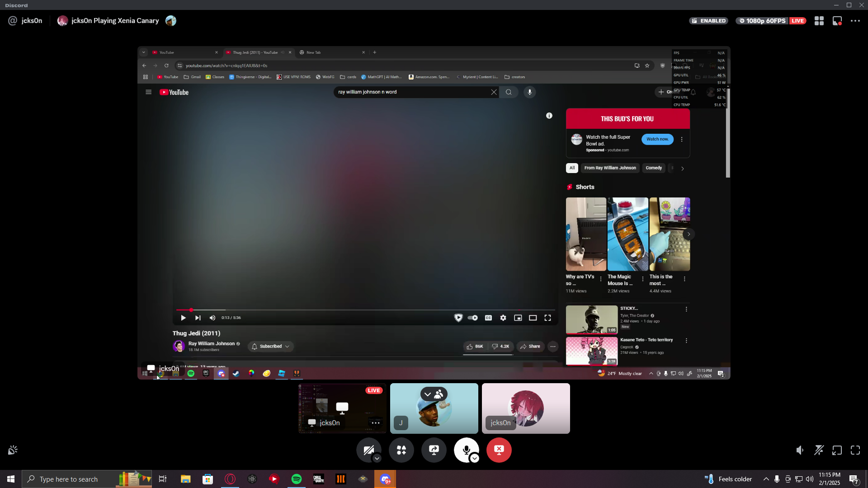Open more options menu in call header
868x488 pixels.
pyautogui.click(x=855, y=21)
